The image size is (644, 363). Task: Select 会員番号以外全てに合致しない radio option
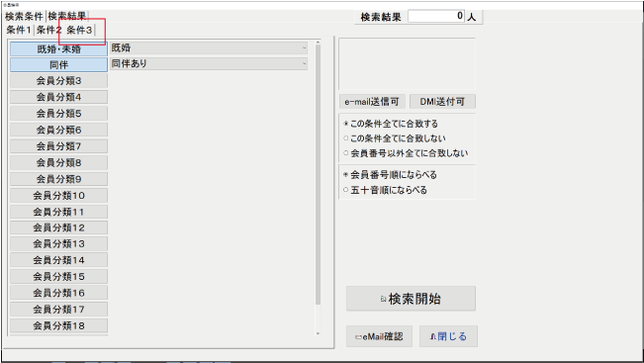coord(406,153)
